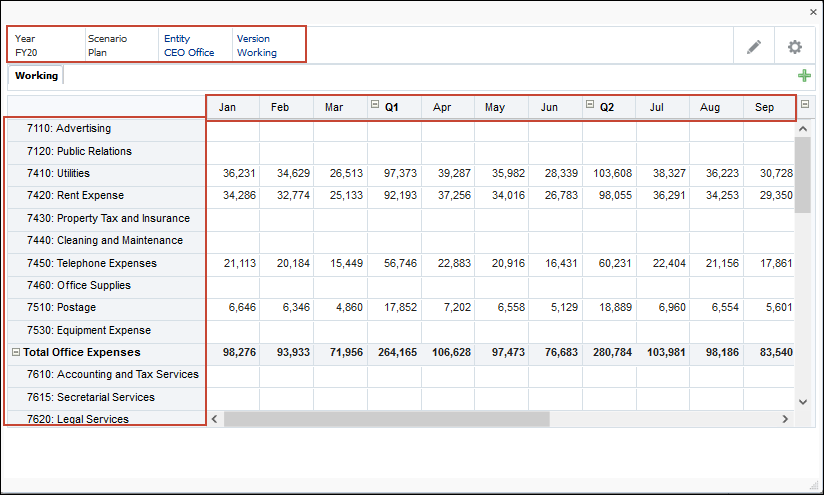Click empty Office Supplies Mar input cell
The height and width of the screenshot is (495, 824).
point(340,285)
